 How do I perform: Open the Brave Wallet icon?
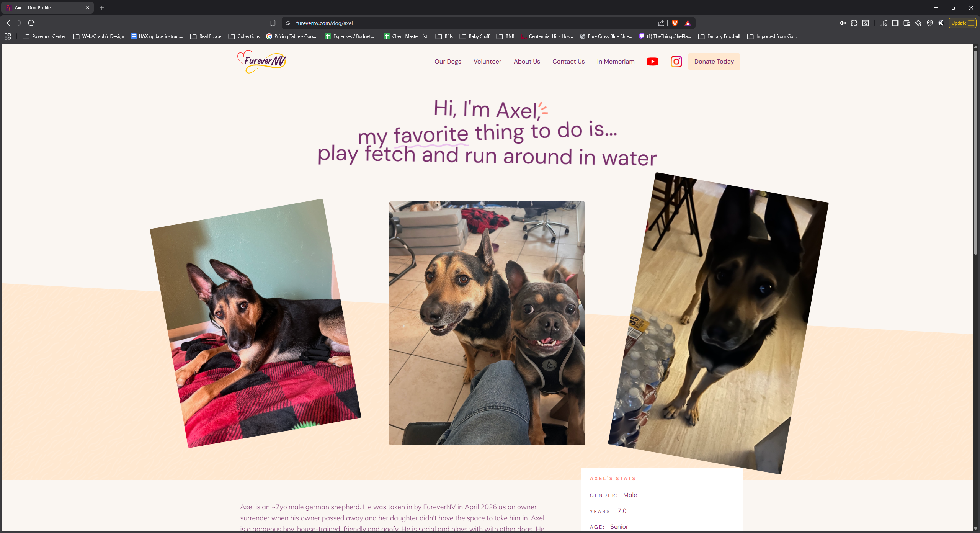906,23
